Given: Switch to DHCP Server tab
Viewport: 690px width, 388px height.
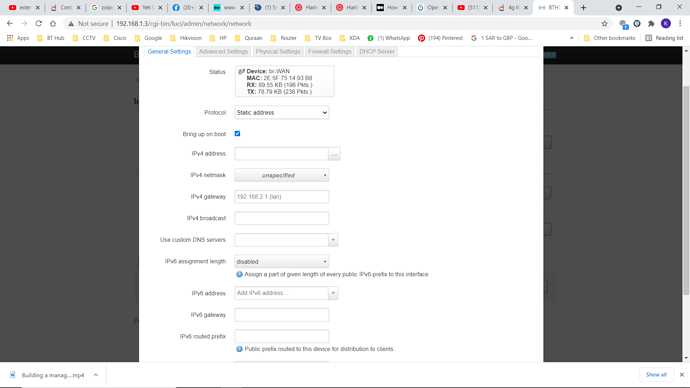Looking at the screenshot, I should pos(377,51).
